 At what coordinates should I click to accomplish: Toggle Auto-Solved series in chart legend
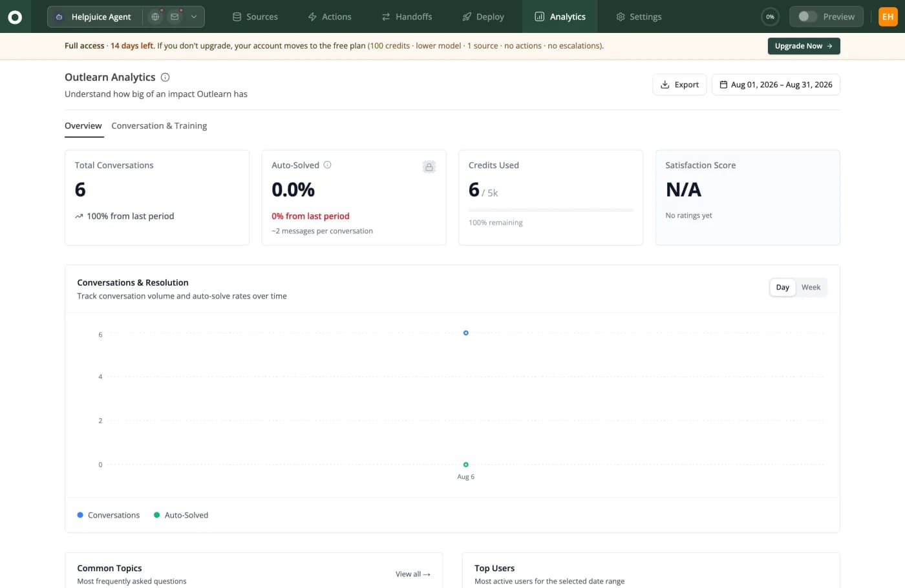(x=181, y=515)
